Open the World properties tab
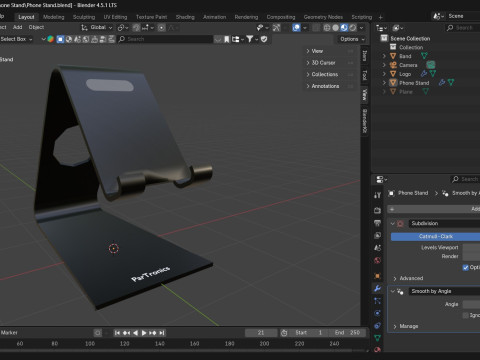This screenshot has height=360, width=480. [x=377, y=260]
